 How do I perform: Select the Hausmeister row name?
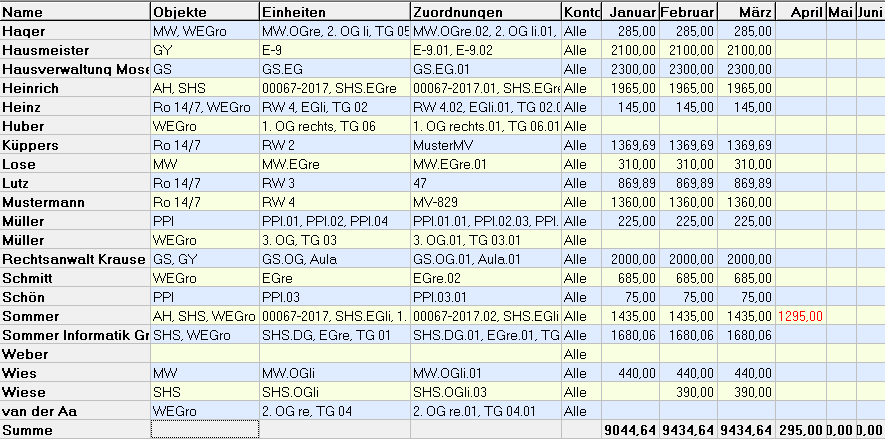click(75, 50)
